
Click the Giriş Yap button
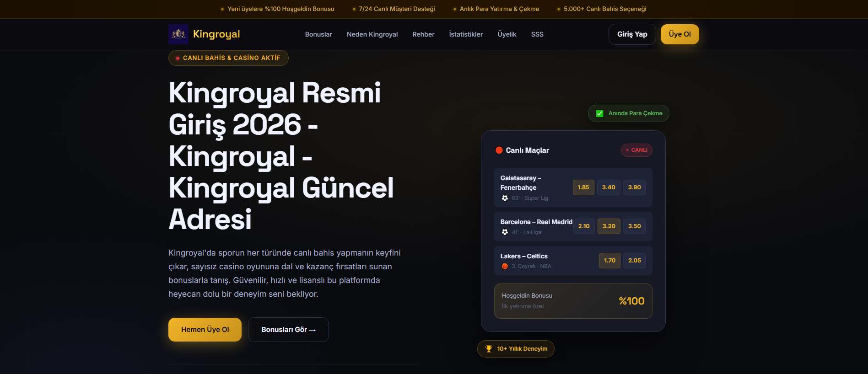[632, 34]
